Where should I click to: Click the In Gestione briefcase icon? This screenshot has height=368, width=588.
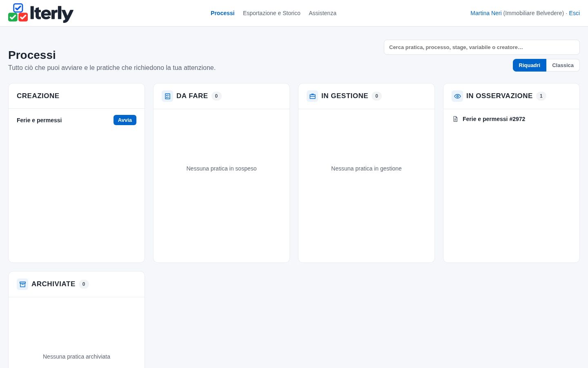pyautogui.click(x=312, y=96)
